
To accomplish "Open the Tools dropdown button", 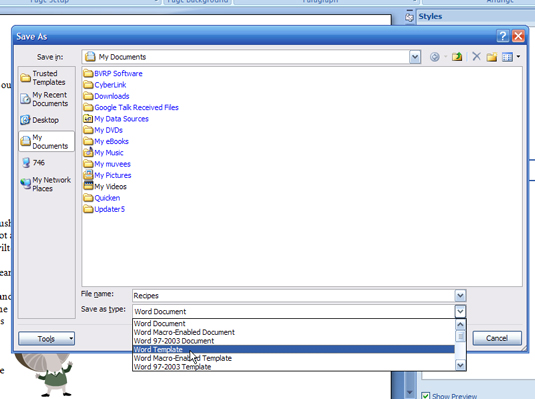I will pyautogui.click(x=46, y=339).
